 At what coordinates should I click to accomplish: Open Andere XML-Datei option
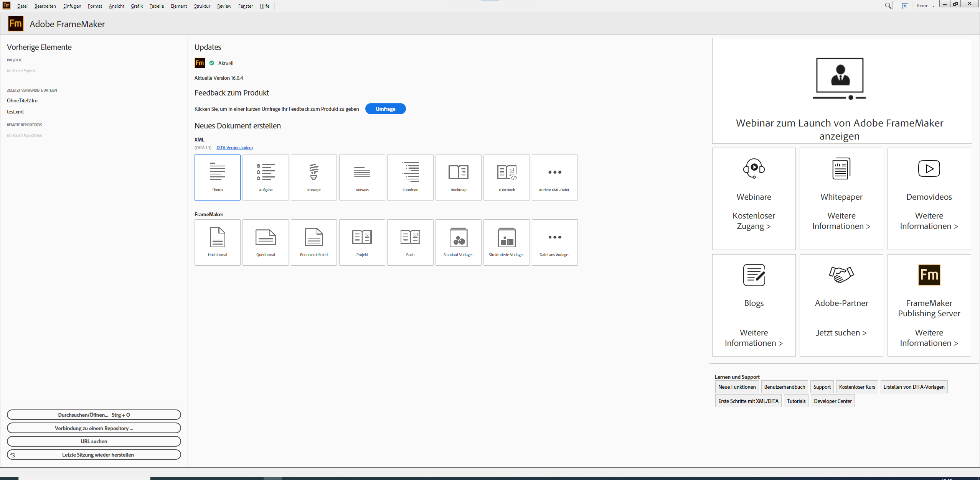[x=554, y=177]
